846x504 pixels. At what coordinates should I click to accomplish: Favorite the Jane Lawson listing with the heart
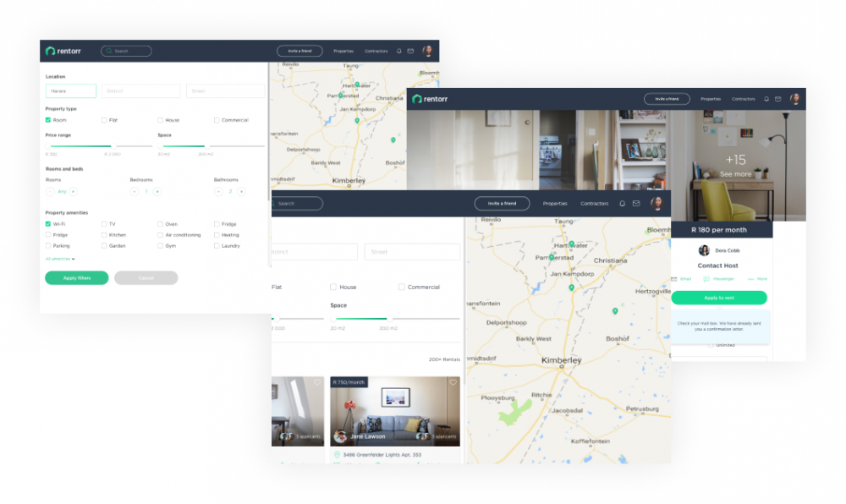pyautogui.click(x=453, y=382)
